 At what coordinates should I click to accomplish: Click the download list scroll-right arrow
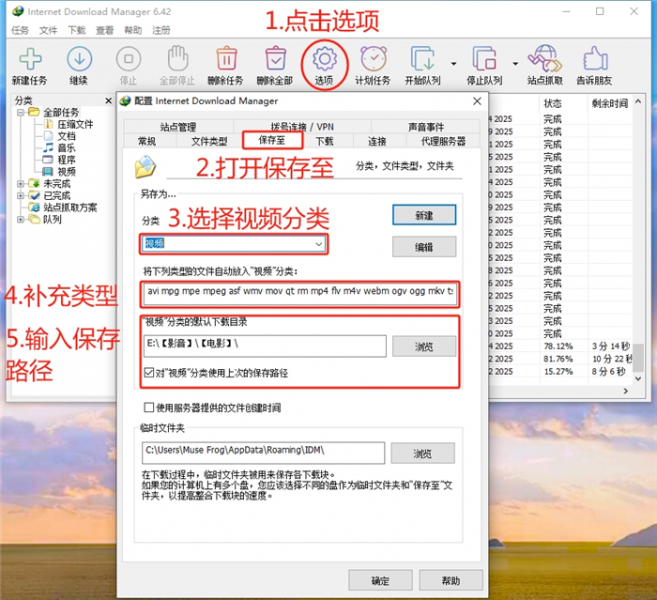point(626,391)
